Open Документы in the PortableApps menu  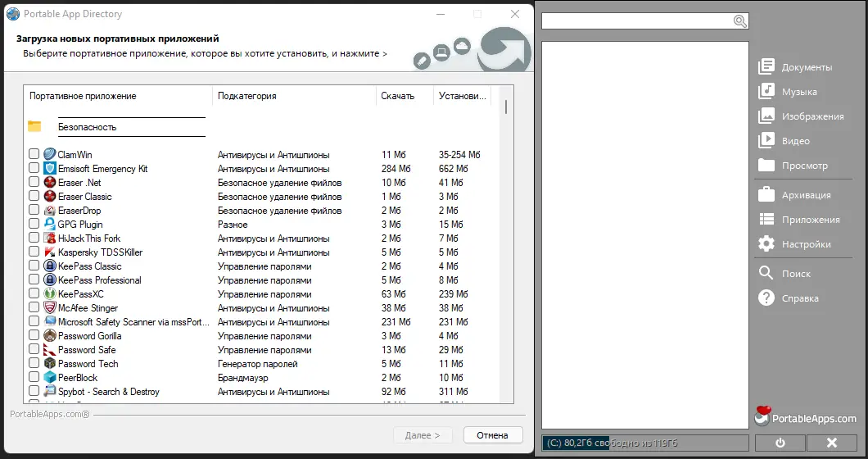click(x=795, y=67)
